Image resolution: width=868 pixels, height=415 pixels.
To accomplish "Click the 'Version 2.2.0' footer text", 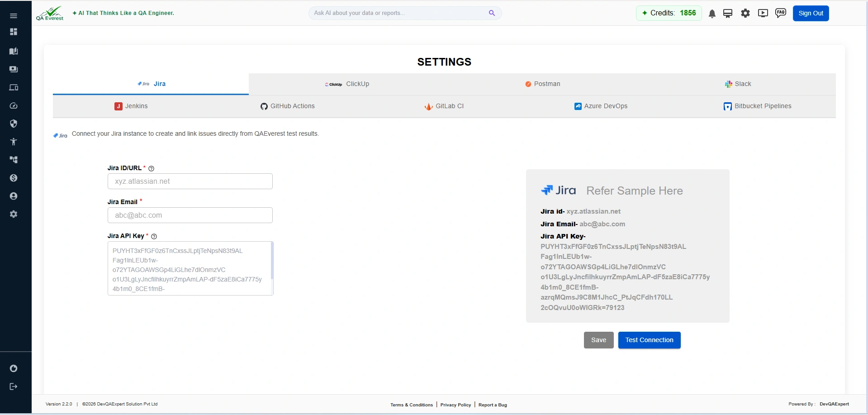I will pos(59,404).
